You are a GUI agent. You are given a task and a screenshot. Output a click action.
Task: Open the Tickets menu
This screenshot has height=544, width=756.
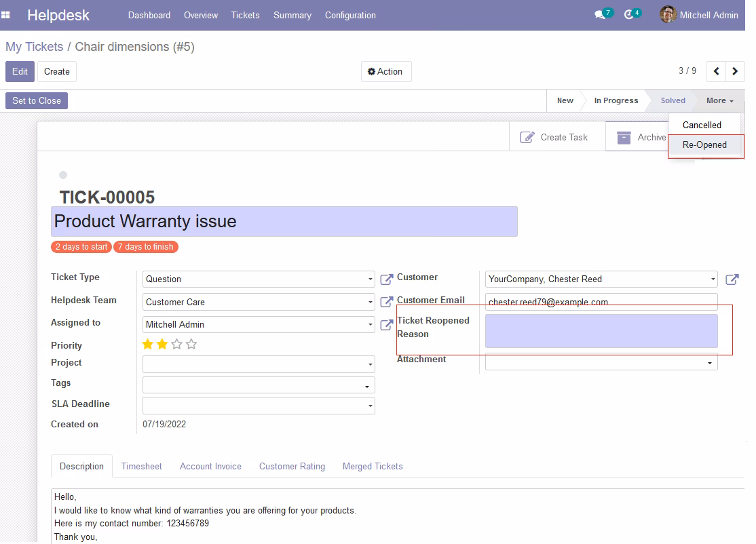246,15
